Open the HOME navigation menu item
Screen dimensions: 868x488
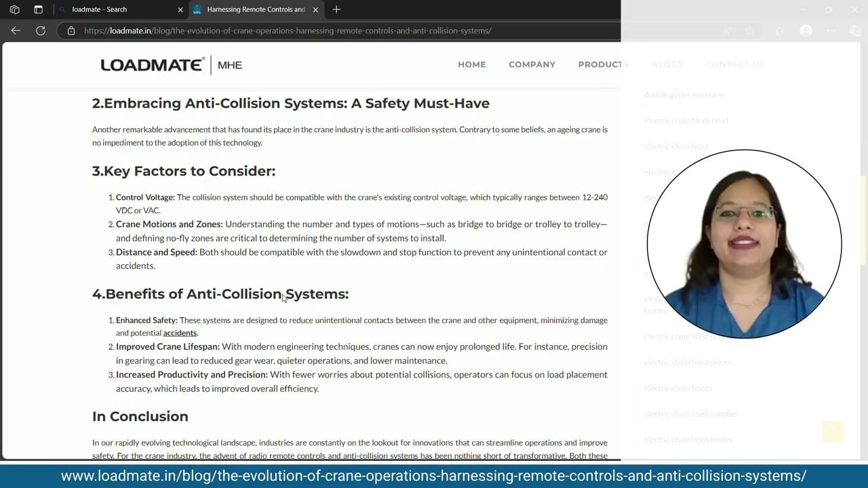[x=472, y=64]
